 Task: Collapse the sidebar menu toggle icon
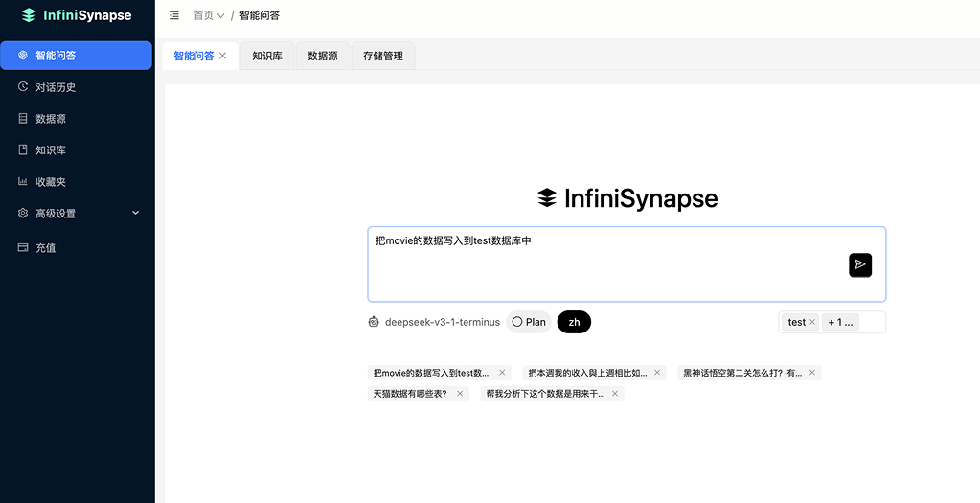[x=174, y=15]
